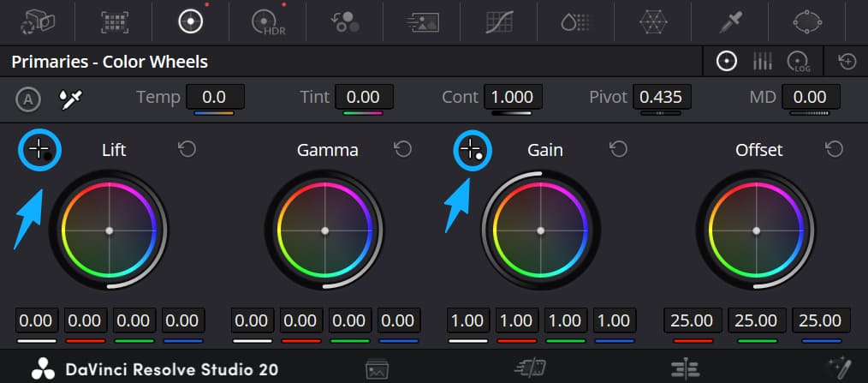The height and width of the screenshot is (383, 868).
Task: Select Gamma red value field
Action: click(300, 320)
